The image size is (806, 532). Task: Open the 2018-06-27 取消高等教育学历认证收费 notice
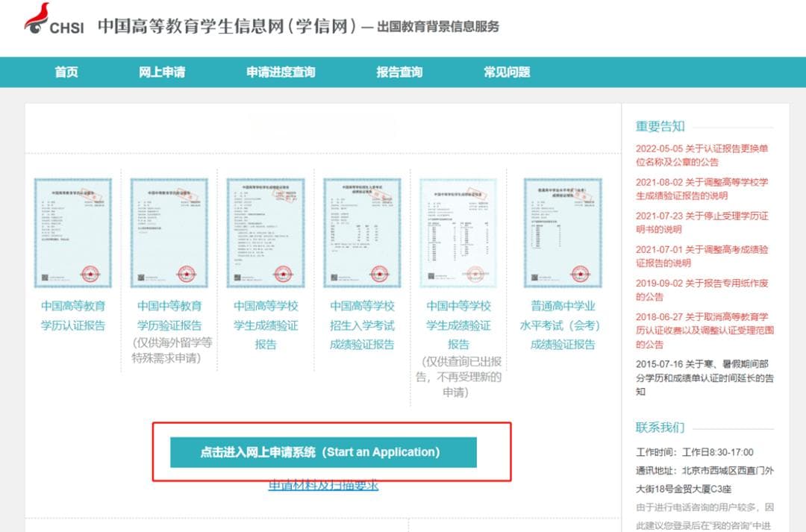pos(705,331)
